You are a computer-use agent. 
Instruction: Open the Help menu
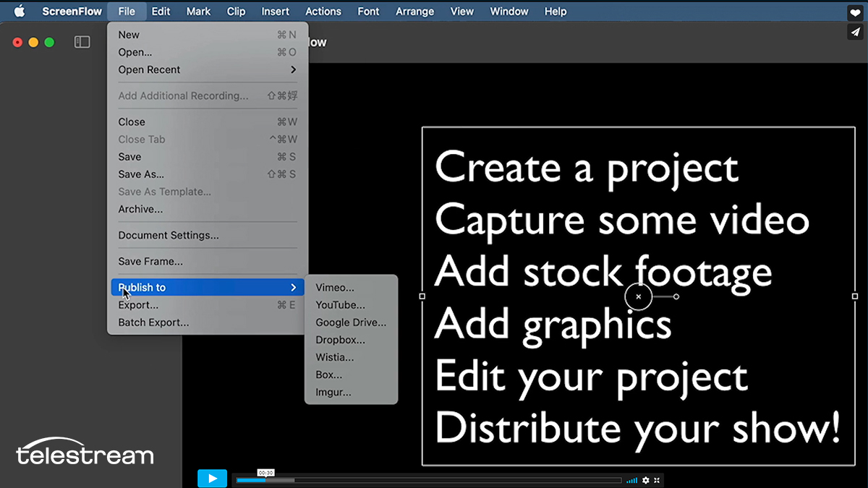[556, 12]
